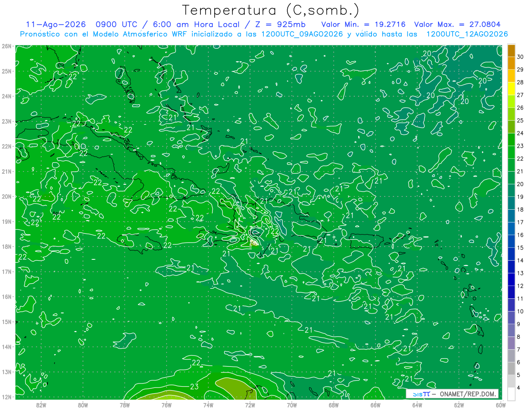This screenshot has width=532, height=411.
Task: Click the 62W longitude axis label
Action: pos(459,405)
